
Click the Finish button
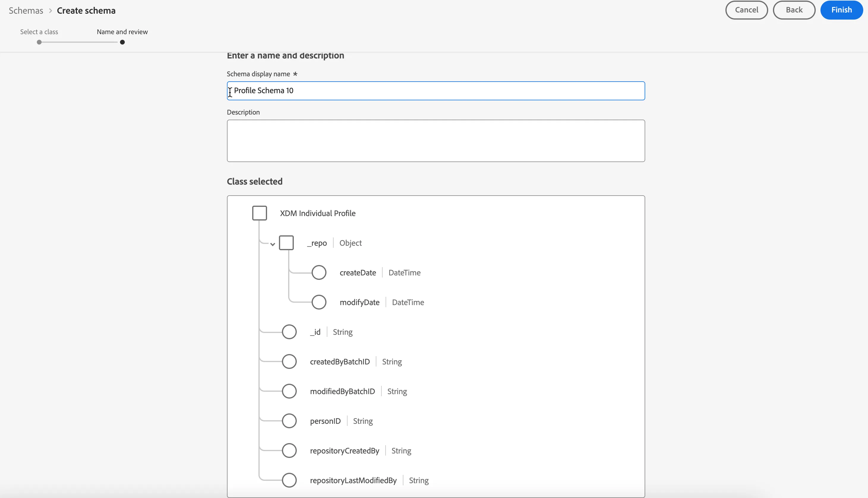pyautogui.click(x=841, y=10)
